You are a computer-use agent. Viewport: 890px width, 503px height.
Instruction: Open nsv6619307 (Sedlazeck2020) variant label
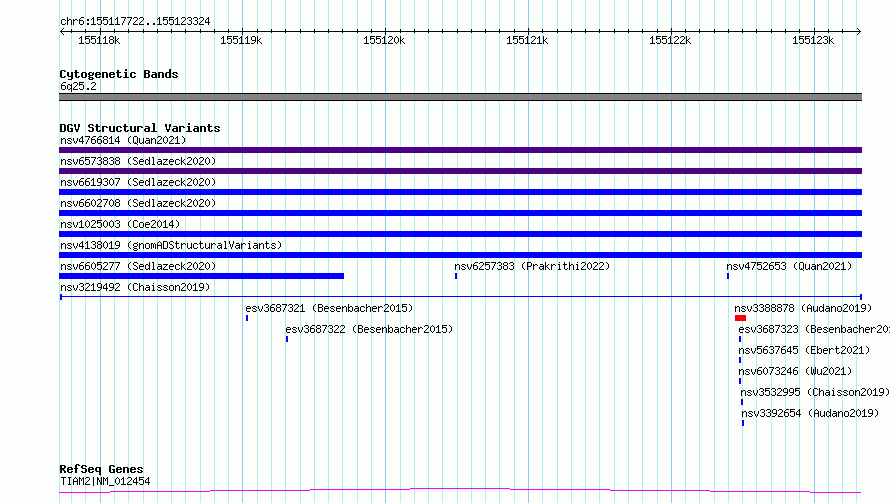click(138, 182)
